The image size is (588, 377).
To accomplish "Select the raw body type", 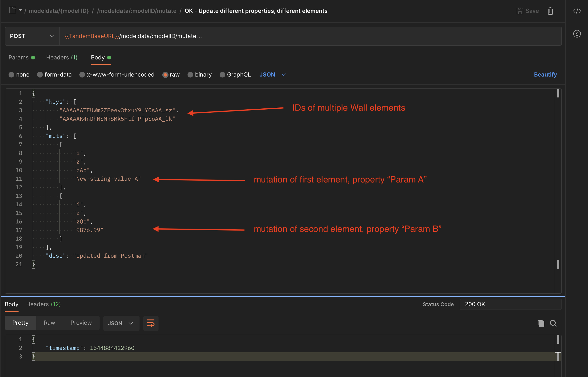I will click(171, 74).
